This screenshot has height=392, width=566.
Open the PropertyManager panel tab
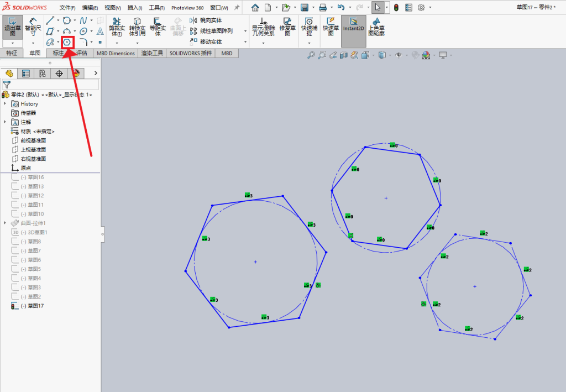(25, 74)
